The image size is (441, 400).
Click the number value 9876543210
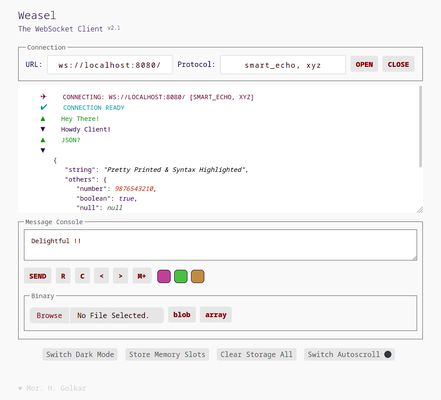point(134,189)
